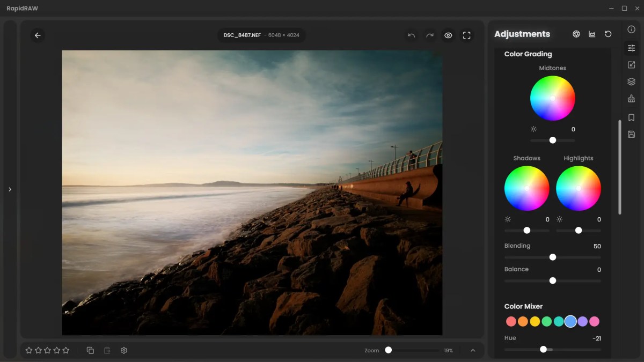Open the Presets bookmark panel
Image resolution: width=644 pixels, height=362 pixels.
(631, 117)
